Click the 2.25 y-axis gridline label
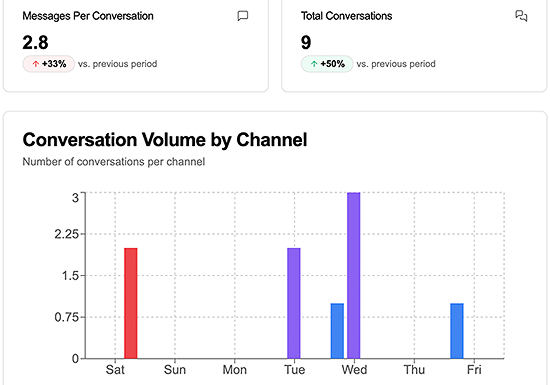Screen dimensions: 550x385 click(67, 234)
